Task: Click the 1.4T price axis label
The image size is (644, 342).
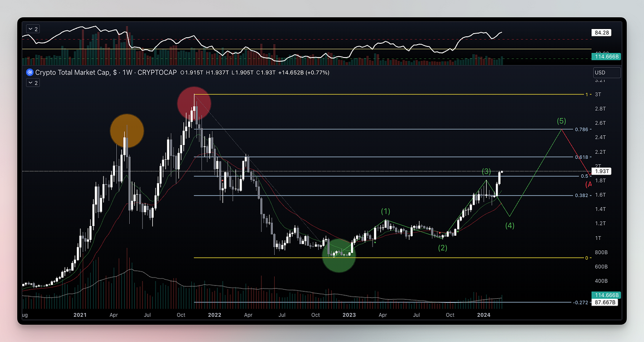Action: (600, 209)
